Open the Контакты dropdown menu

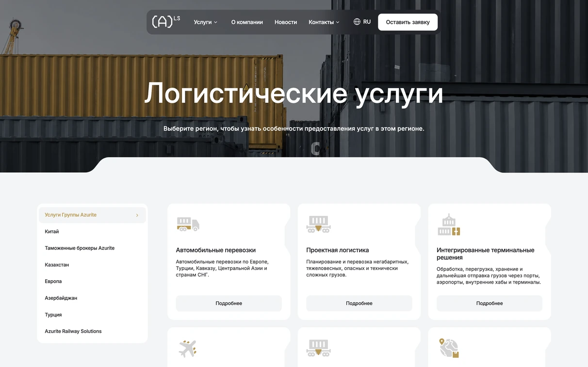click(x=324, y=22)
